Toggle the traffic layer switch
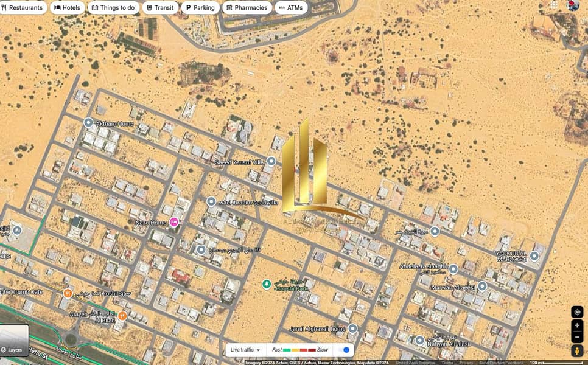588x365 pixels. 343,350
